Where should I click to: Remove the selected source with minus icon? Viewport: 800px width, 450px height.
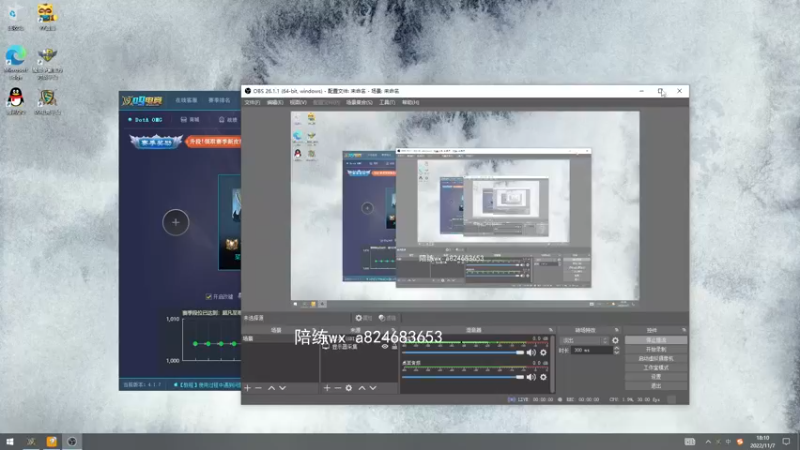point(338,388)
